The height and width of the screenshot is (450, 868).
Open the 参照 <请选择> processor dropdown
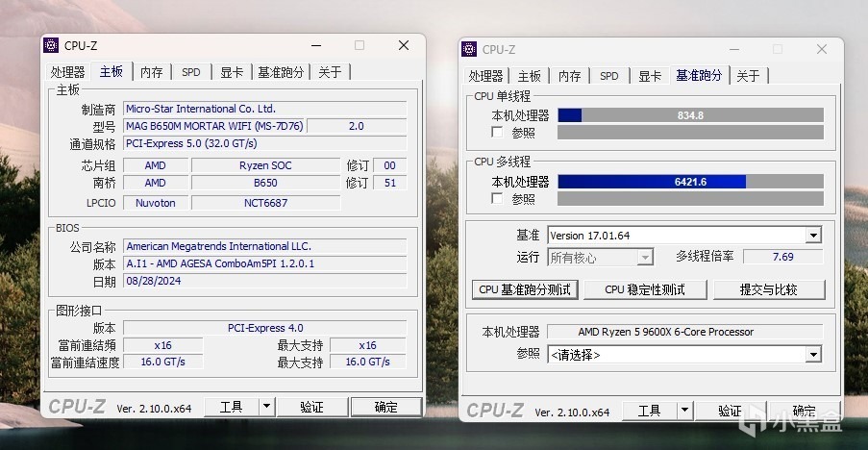tap(812, 354)
